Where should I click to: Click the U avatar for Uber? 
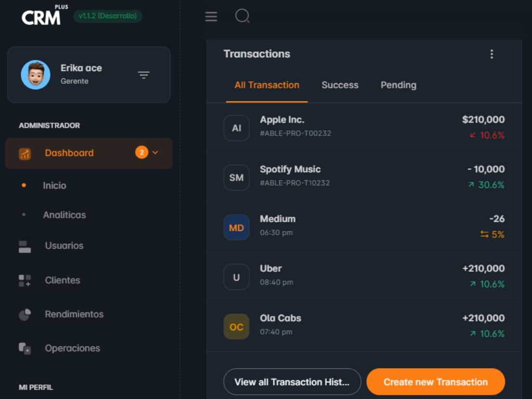point(236,277)
